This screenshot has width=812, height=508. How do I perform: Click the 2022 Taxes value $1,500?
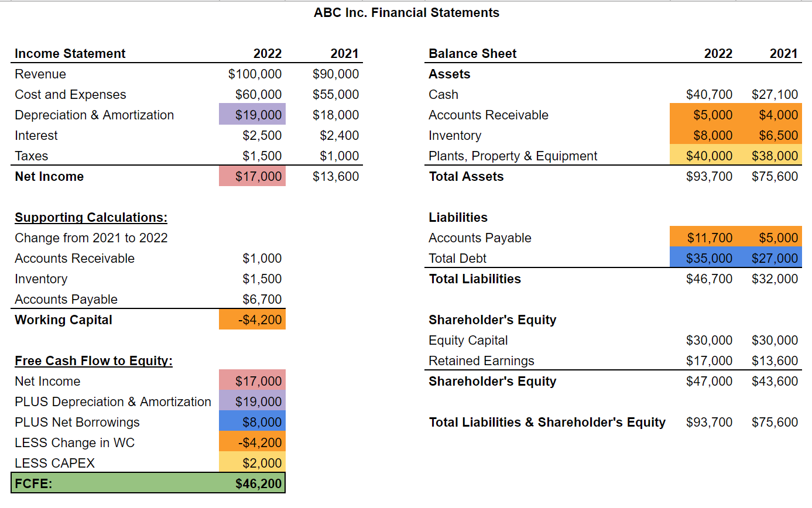click(262, 156)
